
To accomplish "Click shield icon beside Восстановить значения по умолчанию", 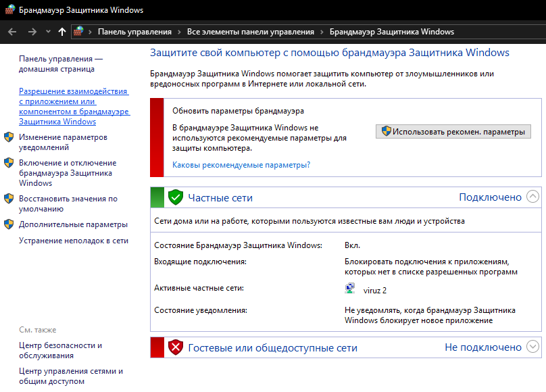I will point(9,199).
